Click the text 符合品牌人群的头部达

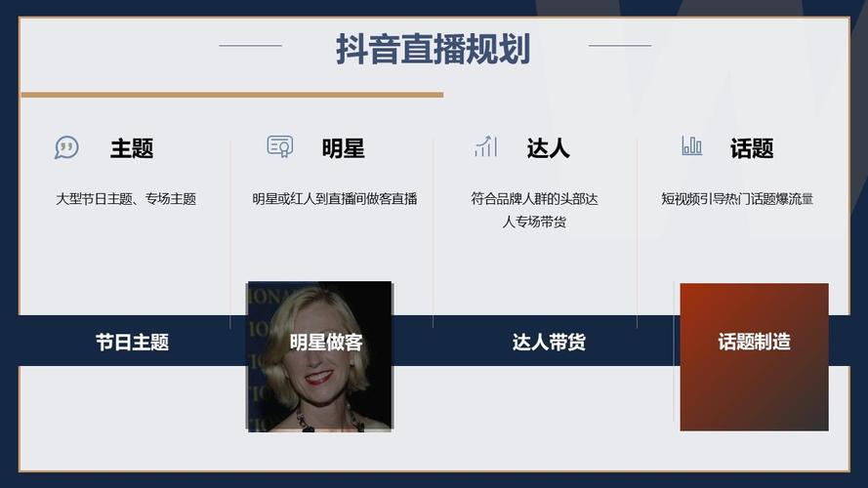[535, 199]
